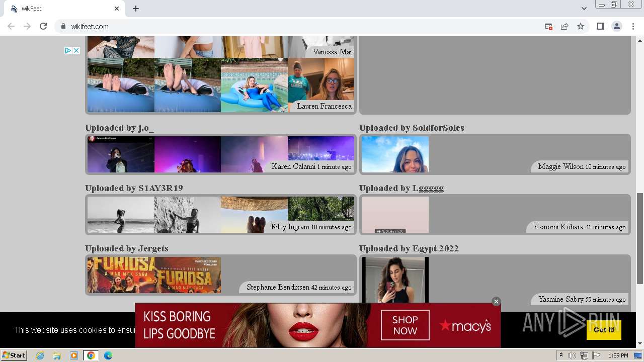This screenshot has height=362, width=644.
Task: Open File Explorer from the taskbar
Action: click(x=57, y=355)
